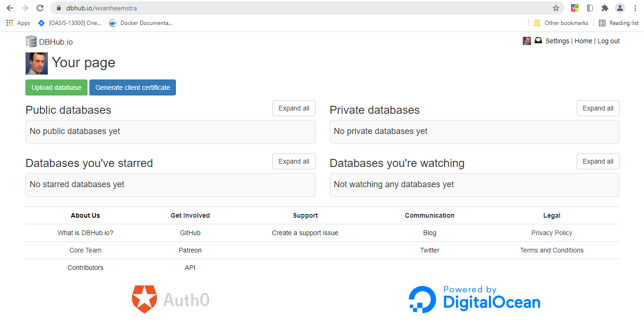Click 'No private databases yet' text
Viewport: 644px width, 324px height.
click(381, 131)
